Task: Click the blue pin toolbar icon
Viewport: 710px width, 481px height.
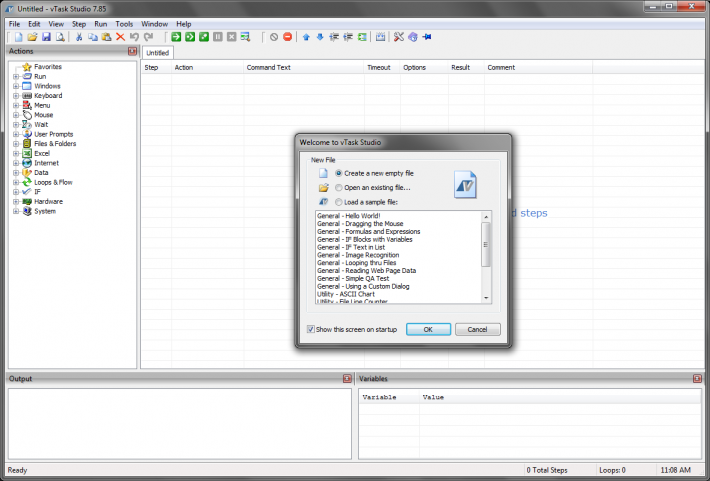Action: pyautogui.click(x=427, y=37)
